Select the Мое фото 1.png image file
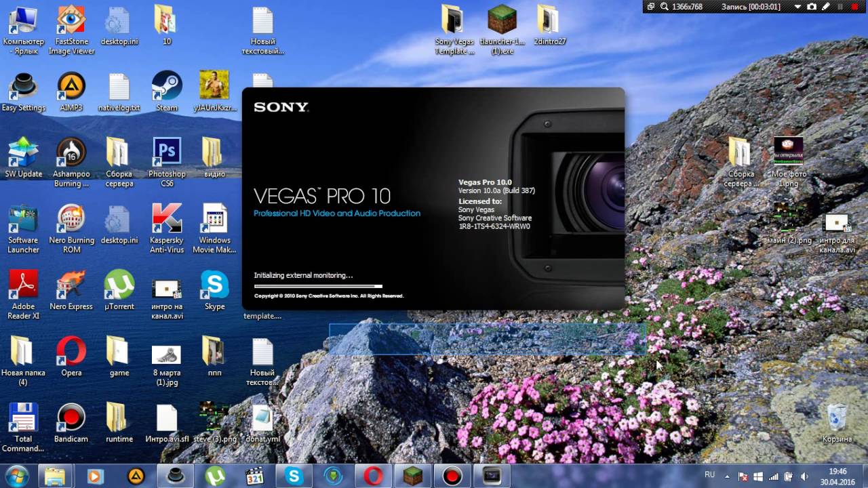Screen dimensions: 868x488 click(789, 163)
